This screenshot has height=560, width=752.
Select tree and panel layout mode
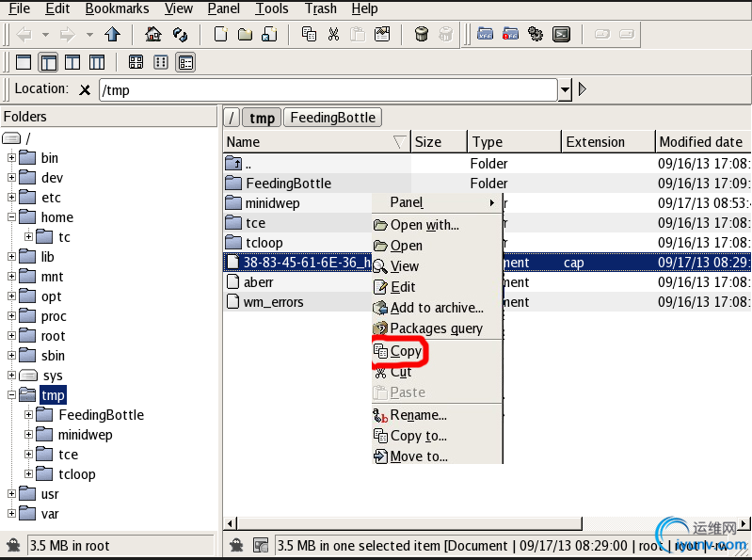(48, 62)
